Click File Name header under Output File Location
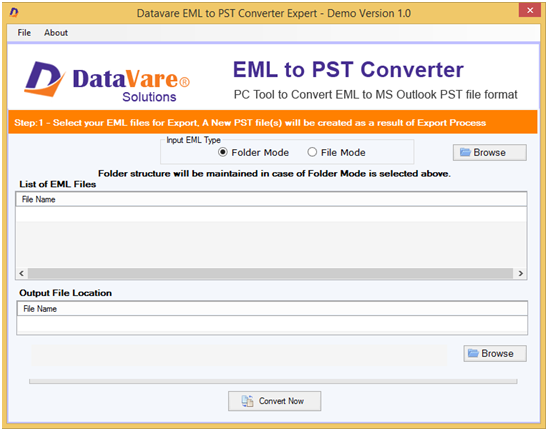 click(x=272, y=309)
